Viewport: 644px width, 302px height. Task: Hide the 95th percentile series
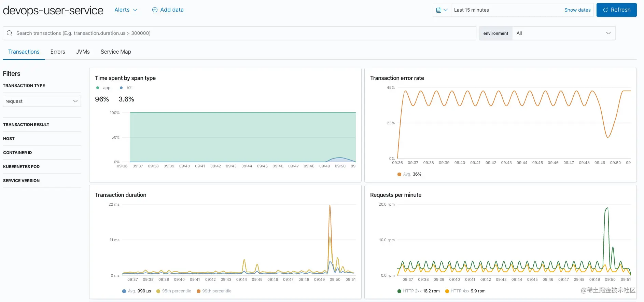[174, 291]
